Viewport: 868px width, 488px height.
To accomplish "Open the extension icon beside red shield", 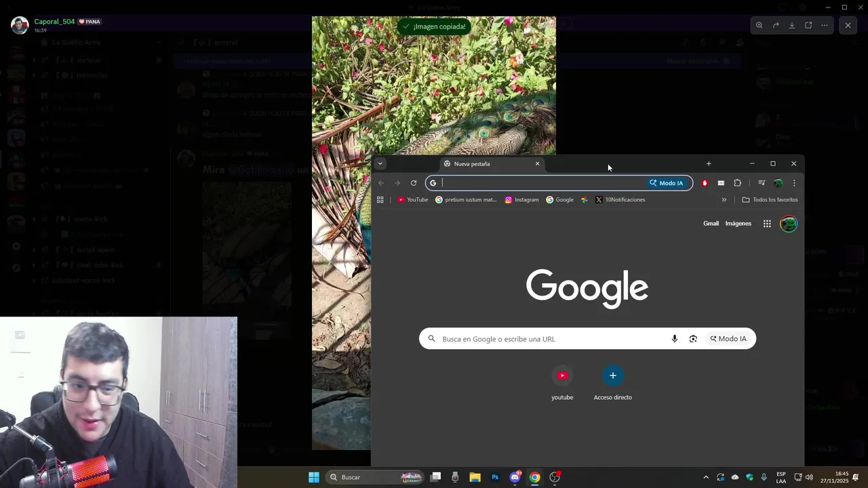I will (721, 183).
